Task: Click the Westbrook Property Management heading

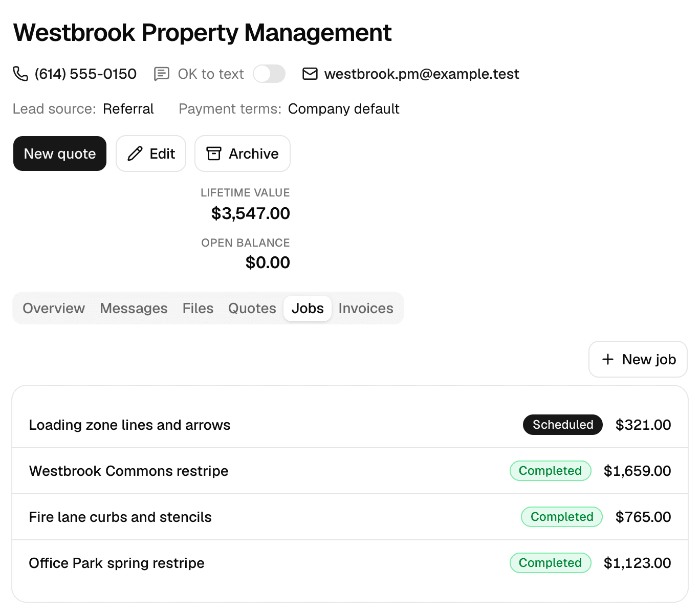Action: 203,33
